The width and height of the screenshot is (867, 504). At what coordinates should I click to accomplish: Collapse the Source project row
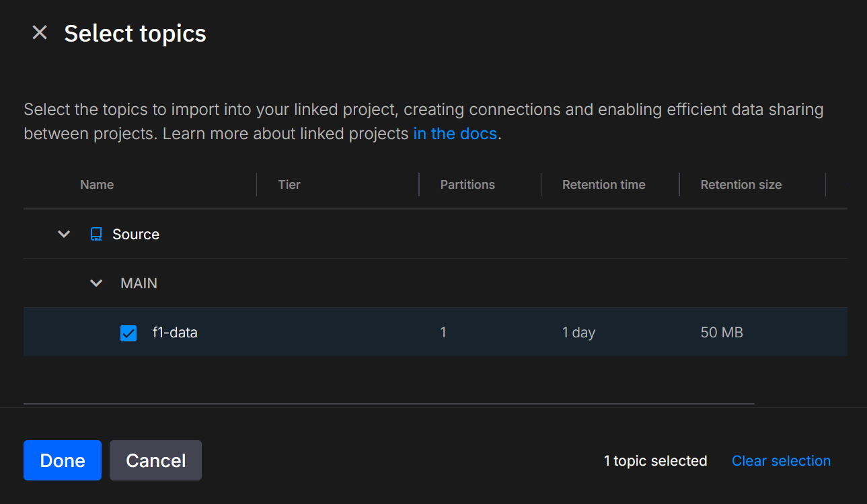[64, 235]
